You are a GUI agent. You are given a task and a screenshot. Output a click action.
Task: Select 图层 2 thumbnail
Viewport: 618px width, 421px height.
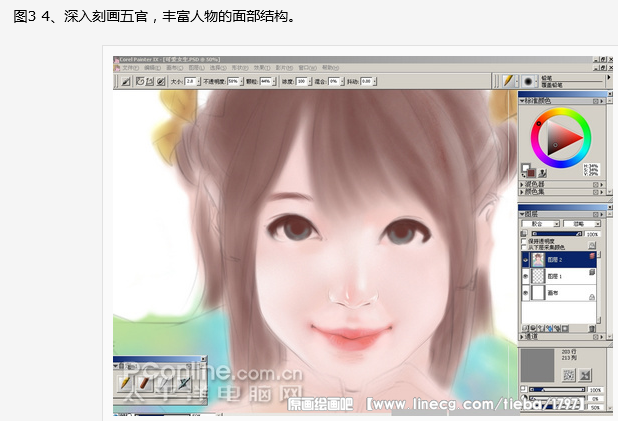coord(538,260)
